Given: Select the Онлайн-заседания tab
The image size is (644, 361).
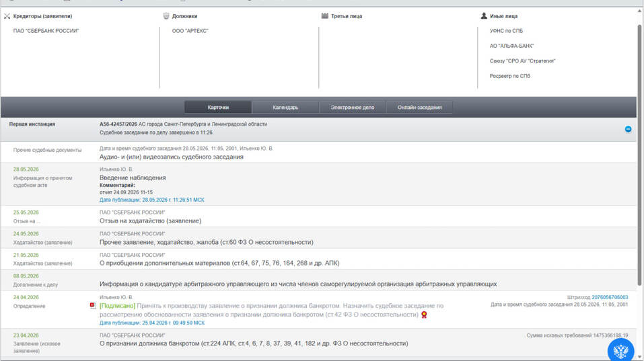Looking at the screenshot, I should pos(420,108).
